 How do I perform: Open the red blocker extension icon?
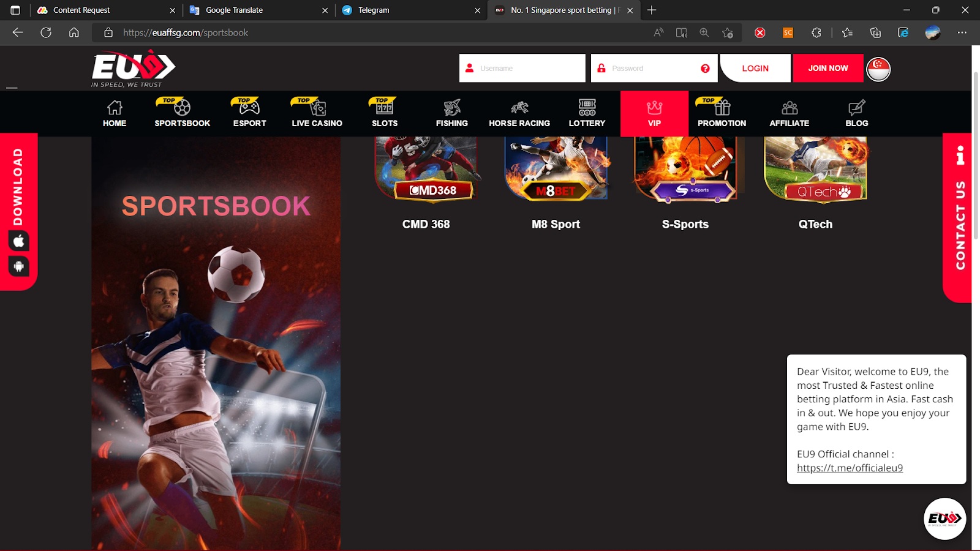click(x=759, y=32)
